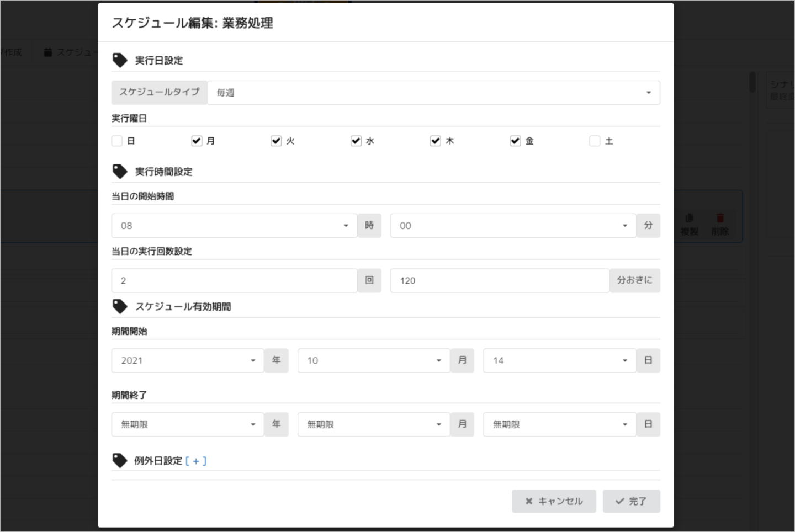The image size is (795, 532).
Task: Click the tag icon beside 例外日設定
Action: 120,460
